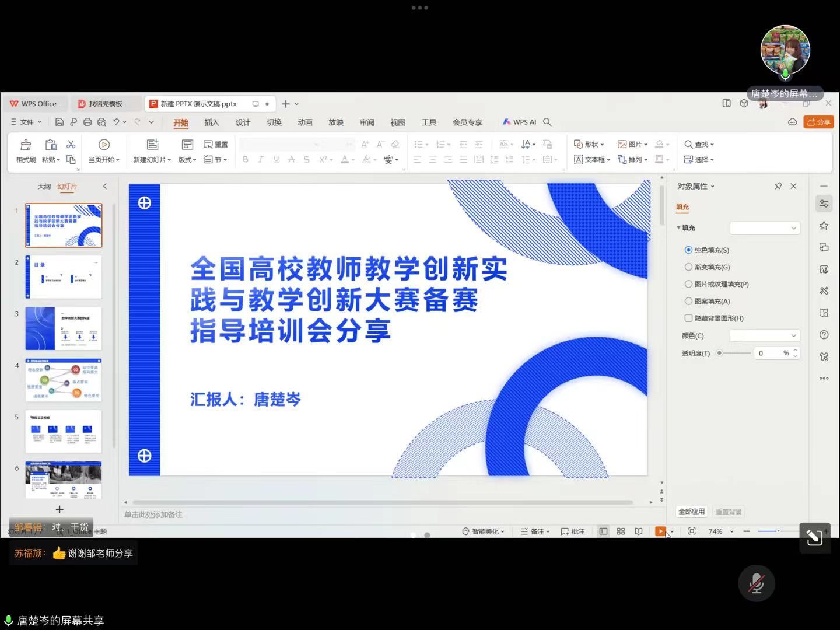The image size is (840, 630).
Task: Switch to the 找稻壳模板 tab
Action: 106,104
